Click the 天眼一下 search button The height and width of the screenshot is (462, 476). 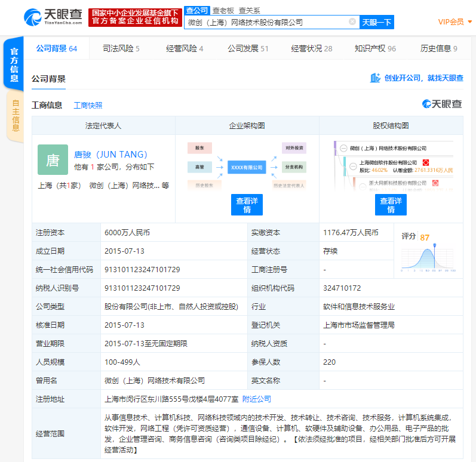377,22
